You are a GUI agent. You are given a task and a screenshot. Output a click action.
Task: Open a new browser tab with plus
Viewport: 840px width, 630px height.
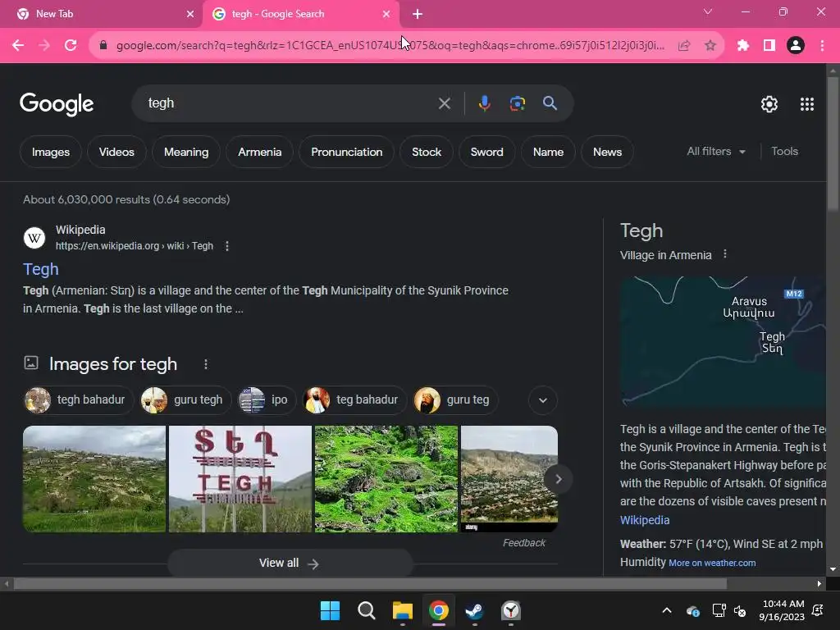[x=418, y=14]
